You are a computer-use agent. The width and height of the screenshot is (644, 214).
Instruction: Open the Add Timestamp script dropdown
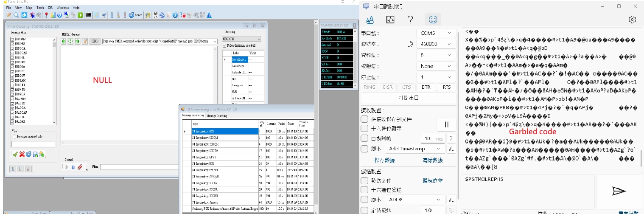coord(415,149)
